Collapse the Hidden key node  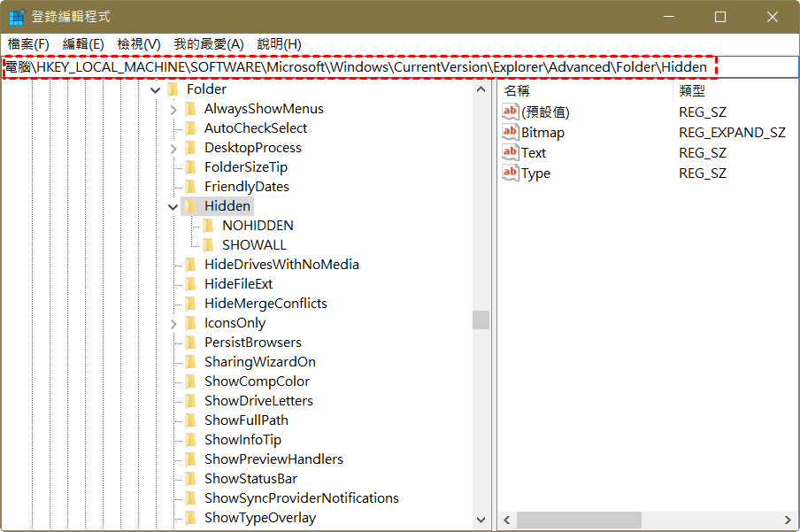click(173, 207)
